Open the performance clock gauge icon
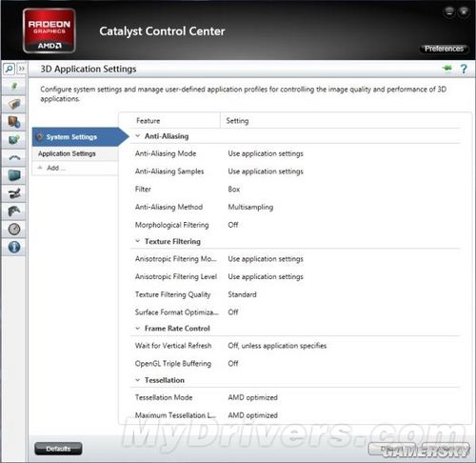Screen dimensions: 476x463 (x=14, y=229)
